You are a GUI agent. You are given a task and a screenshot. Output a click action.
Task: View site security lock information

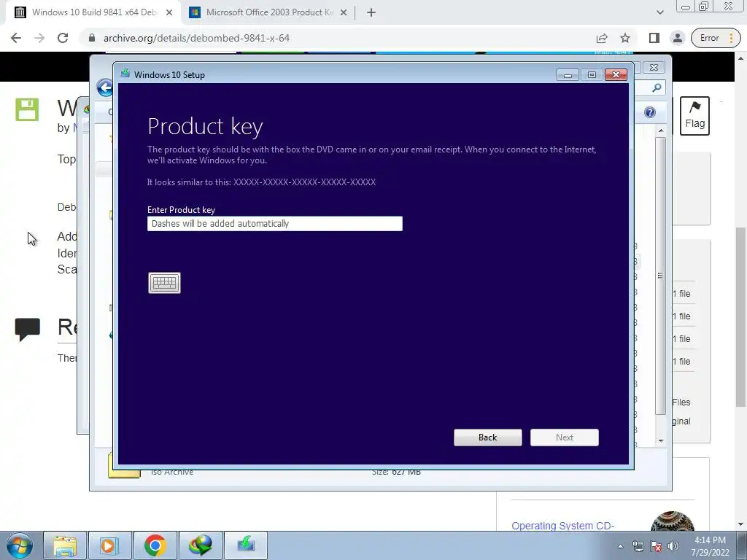[x=92, y=38]
